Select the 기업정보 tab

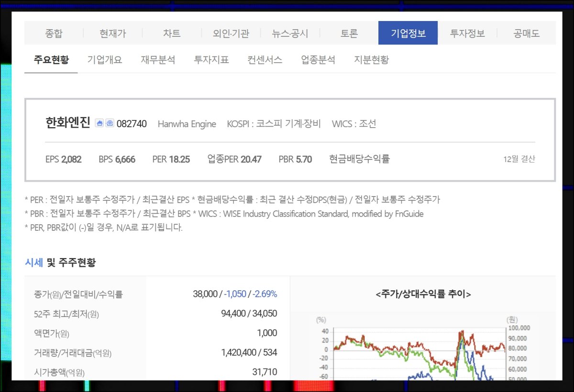[x=408, y=33]
